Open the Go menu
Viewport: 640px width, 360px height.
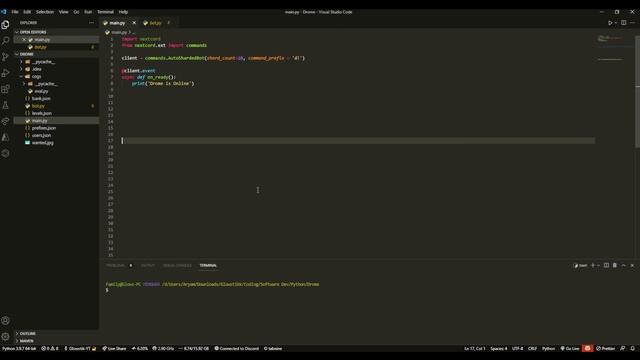pyautogui.click(x=76, y=12)
